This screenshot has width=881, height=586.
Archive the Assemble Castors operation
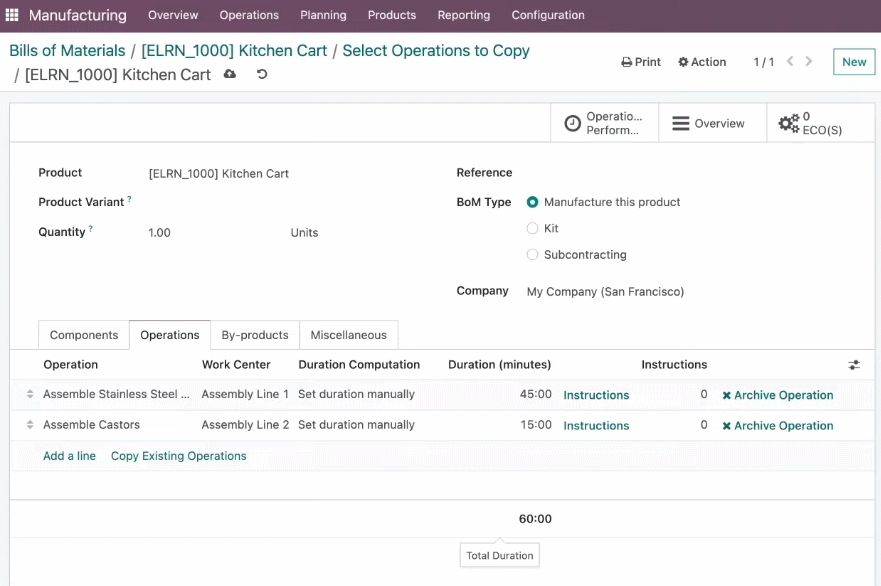pos(778,426)
